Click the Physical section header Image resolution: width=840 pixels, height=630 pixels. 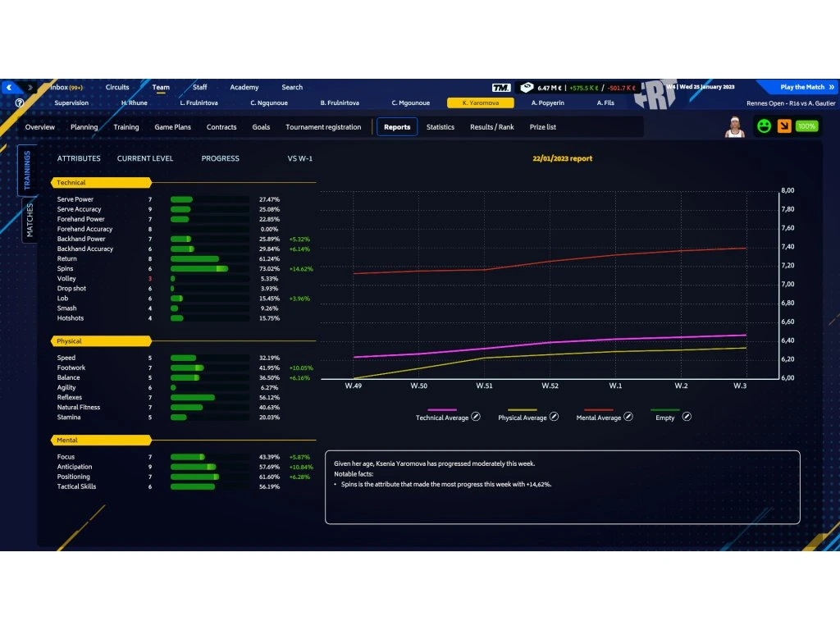click(x=101, y=340)
